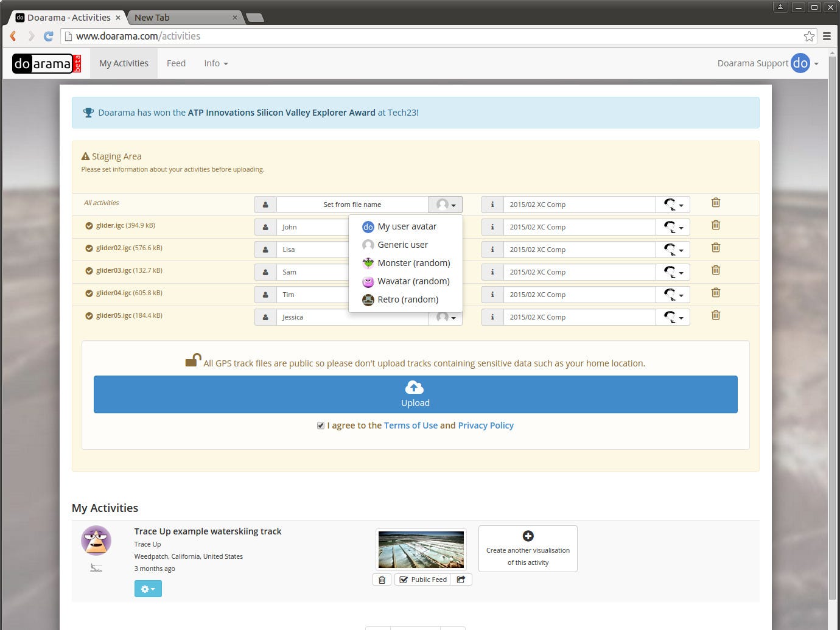Toggle the Terms of Use agreement checkbox
840x630 pixels.
321,425
